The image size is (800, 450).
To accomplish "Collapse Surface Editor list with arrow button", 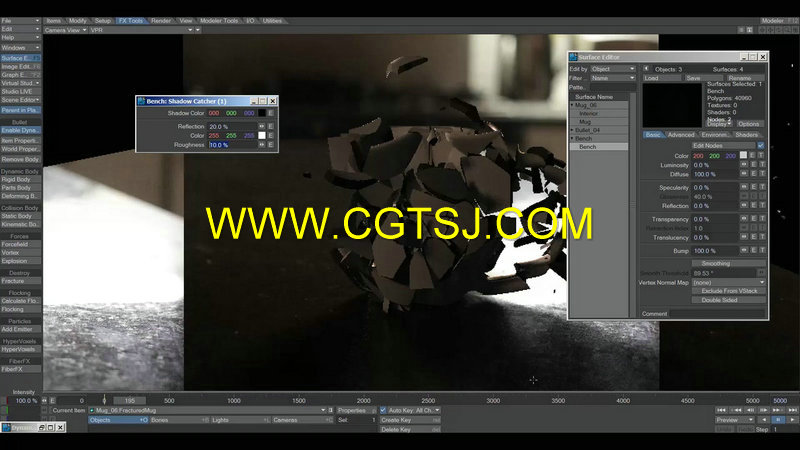I will click(646, 68).
